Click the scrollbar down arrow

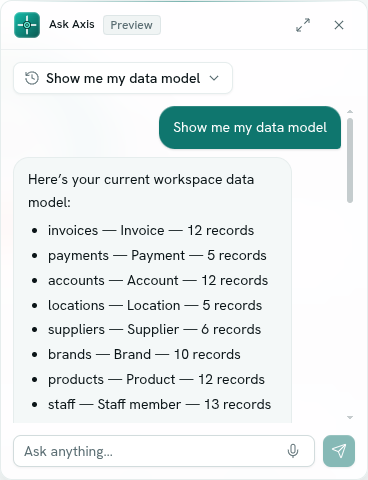click(x=350, y=417)
